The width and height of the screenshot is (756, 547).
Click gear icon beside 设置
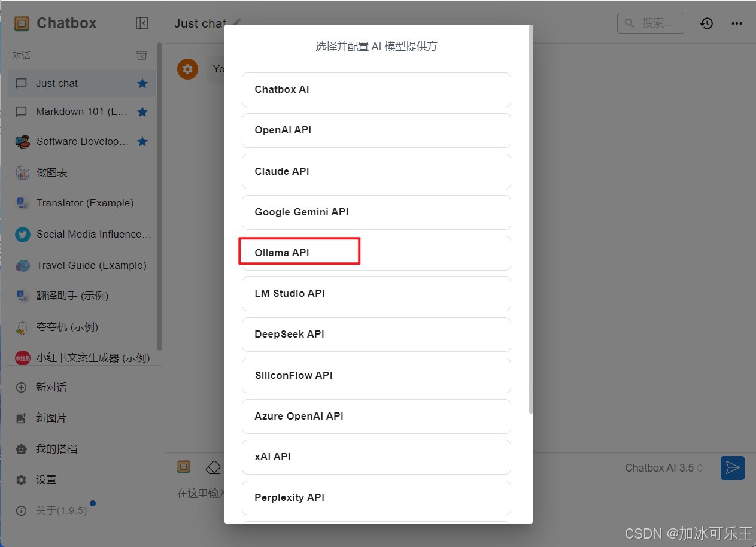(22, 479)
